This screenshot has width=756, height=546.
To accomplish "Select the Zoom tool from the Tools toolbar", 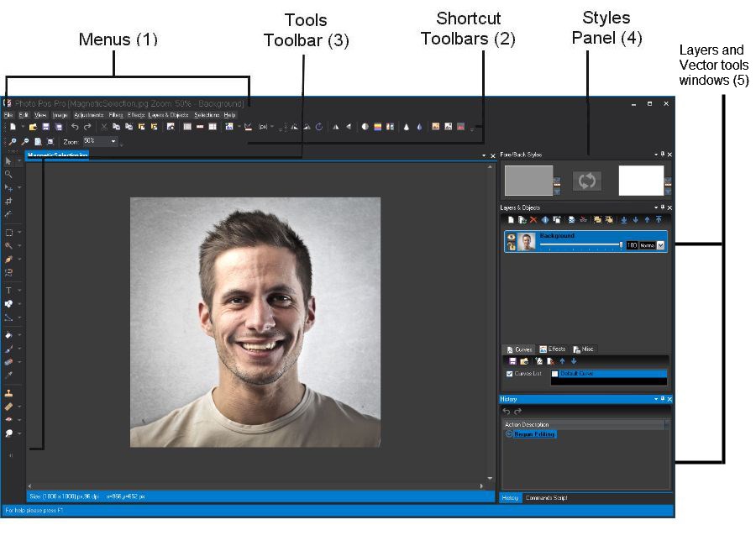I will tap(8, 174).
